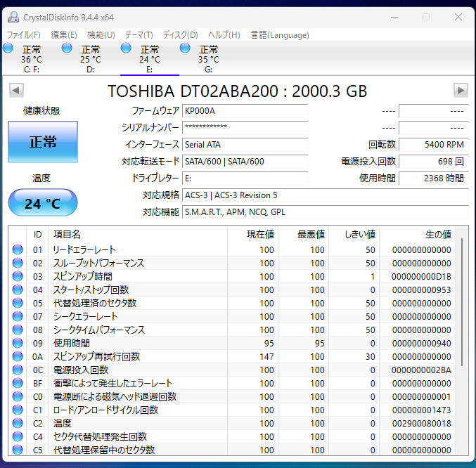Click the 5400 RPM rotation field
476x468 pixels.
tap(434, 145)
